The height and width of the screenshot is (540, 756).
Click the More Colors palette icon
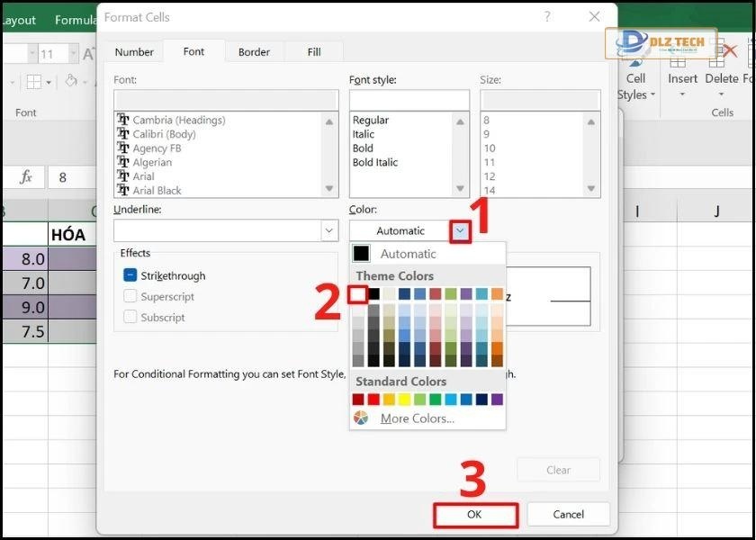[361, 418]
